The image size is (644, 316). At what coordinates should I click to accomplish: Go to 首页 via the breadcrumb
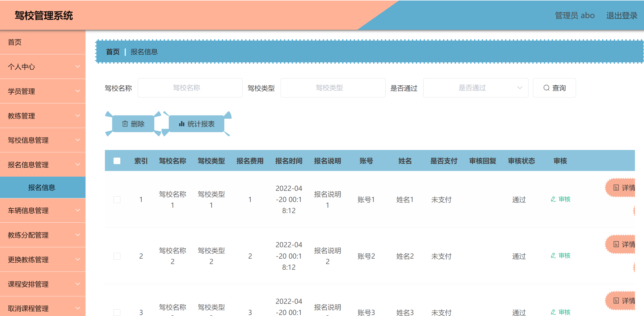112,51
